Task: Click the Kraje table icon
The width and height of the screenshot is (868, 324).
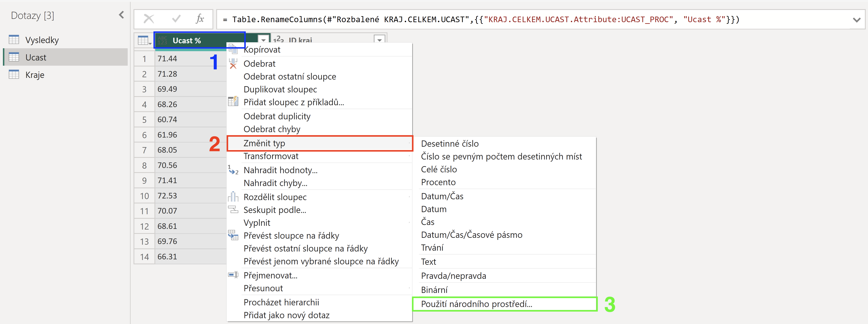Action: (x=14, y=74)
